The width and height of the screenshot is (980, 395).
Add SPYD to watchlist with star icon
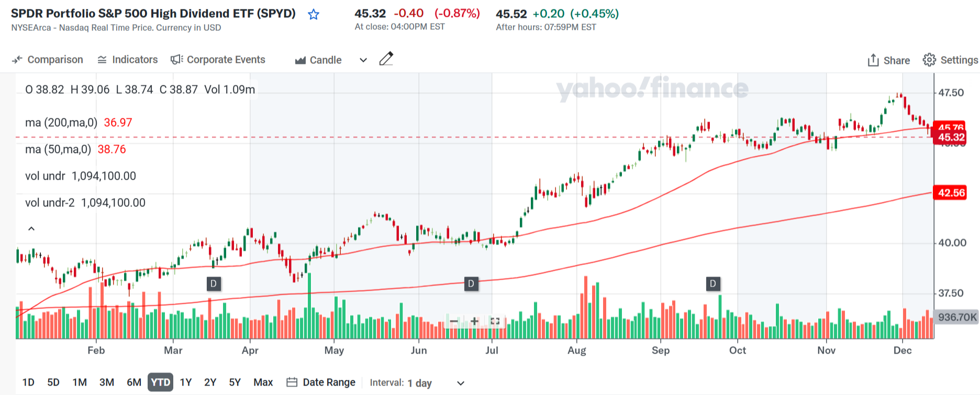[314, 15]
